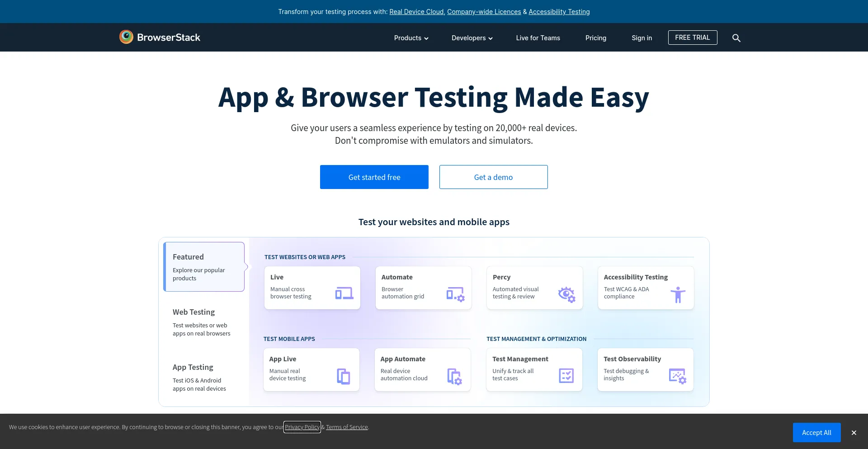Viewport: 868px width, 449px height.
Task: Select the App Live manual device testing icon
Action: click(343, 375)
